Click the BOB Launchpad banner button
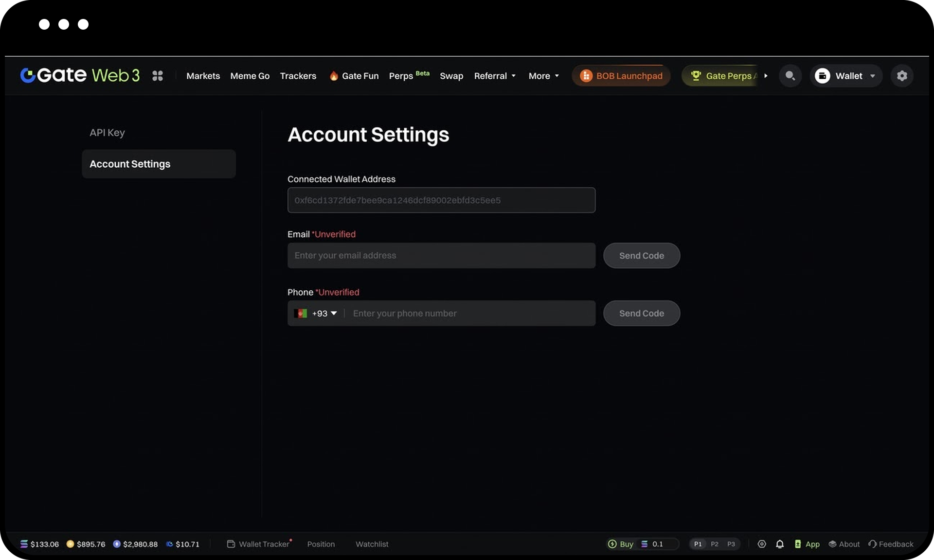The width and height of the screenshot is (934, 560). (621, 76)
